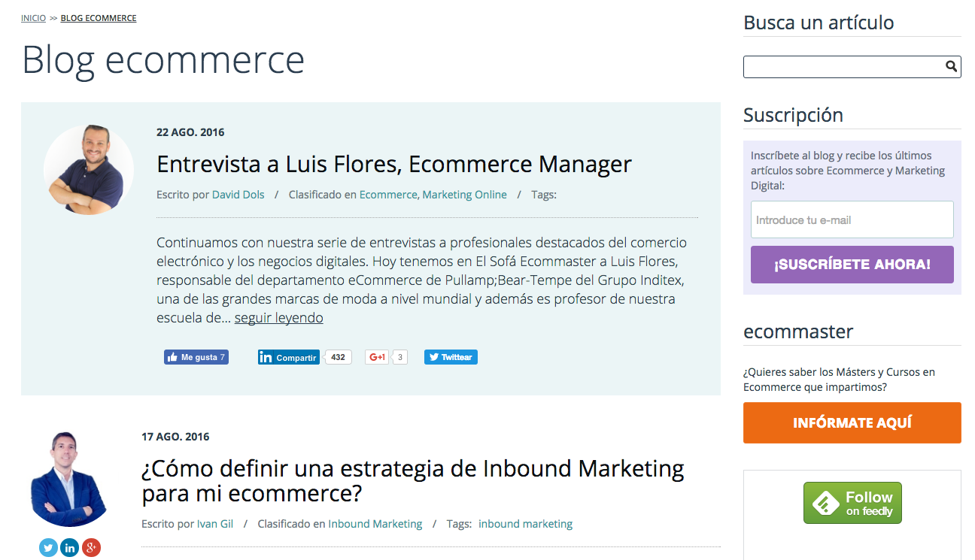Viewport: 975px width, 560px height.
Task: Click the Google +1 button
Action: click(x=377, y=357)
